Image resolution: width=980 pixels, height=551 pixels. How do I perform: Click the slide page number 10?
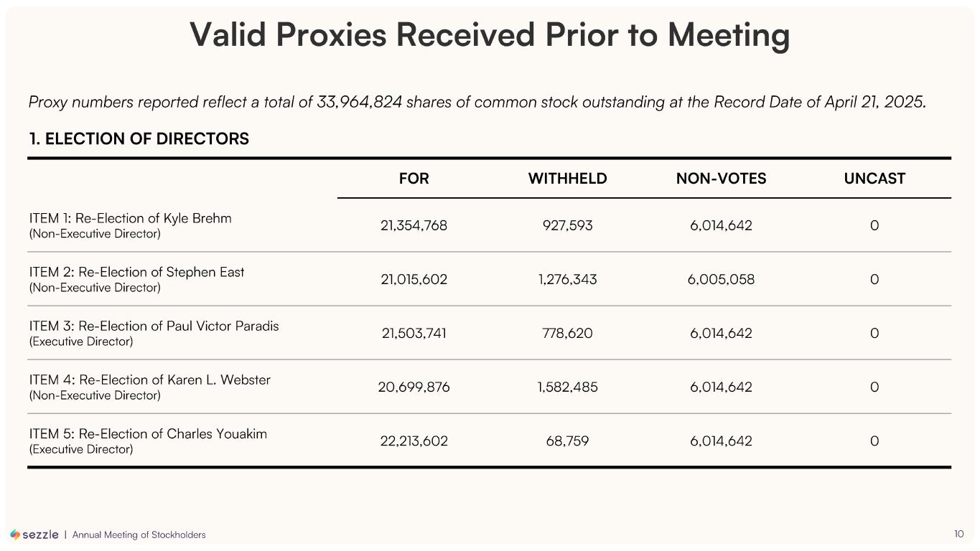coord(959,534)
